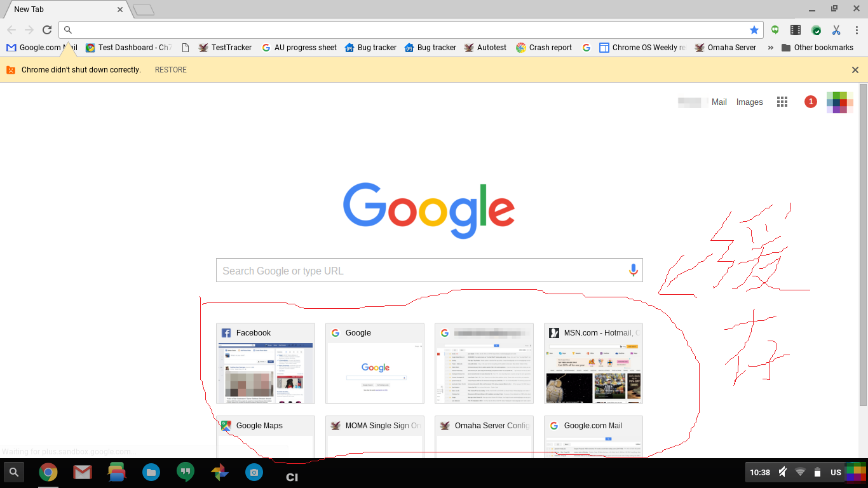Click the forward navigation arrow

(x=29, y=30)
